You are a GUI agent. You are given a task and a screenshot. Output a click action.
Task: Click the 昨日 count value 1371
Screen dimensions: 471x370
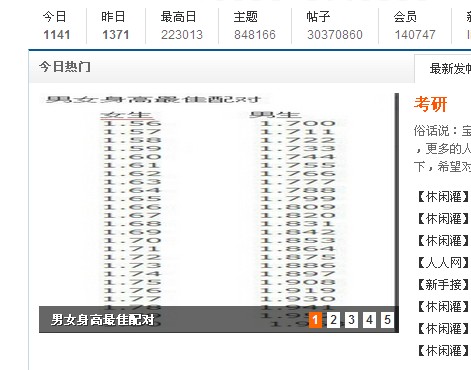[x=116, y=35]
